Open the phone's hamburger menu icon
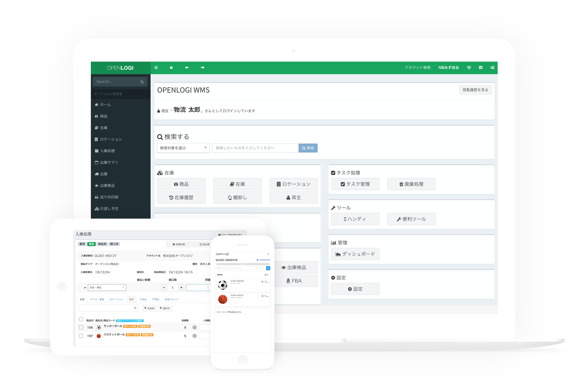The image size is (588, 392). coord(268,254)
